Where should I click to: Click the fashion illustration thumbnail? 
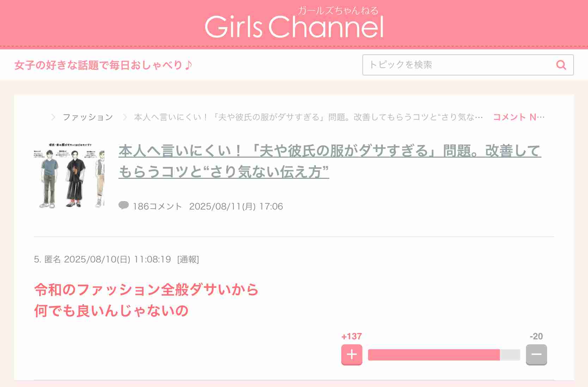click(69, 175)
